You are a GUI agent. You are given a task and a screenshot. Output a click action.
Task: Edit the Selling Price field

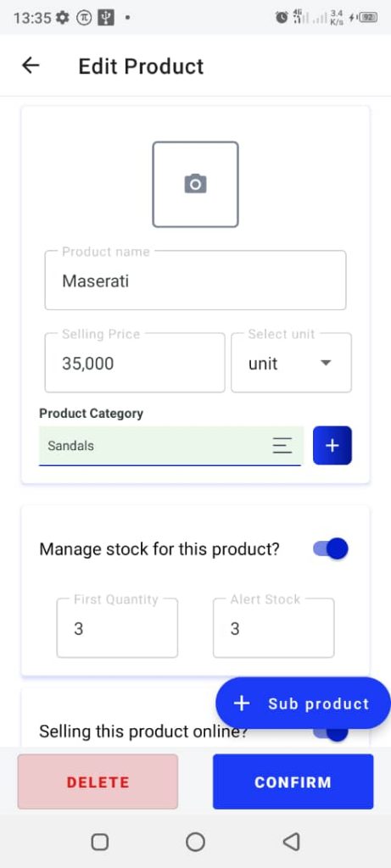click(x=135, y=363)
